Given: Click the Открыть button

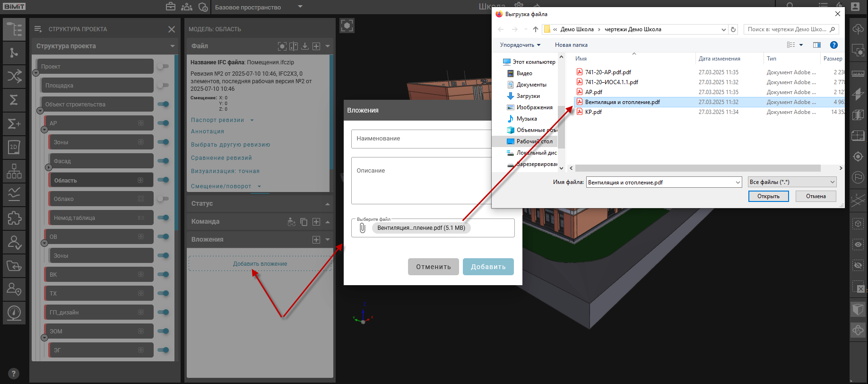Looking at the screenshot, I should pyautogui.click(x=768, y=196).
